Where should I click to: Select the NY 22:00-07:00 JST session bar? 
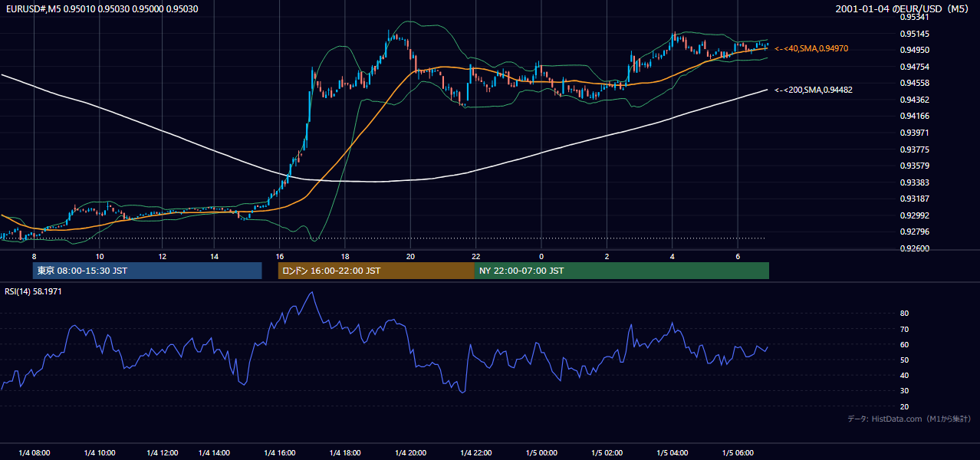(x=622, y=271)
